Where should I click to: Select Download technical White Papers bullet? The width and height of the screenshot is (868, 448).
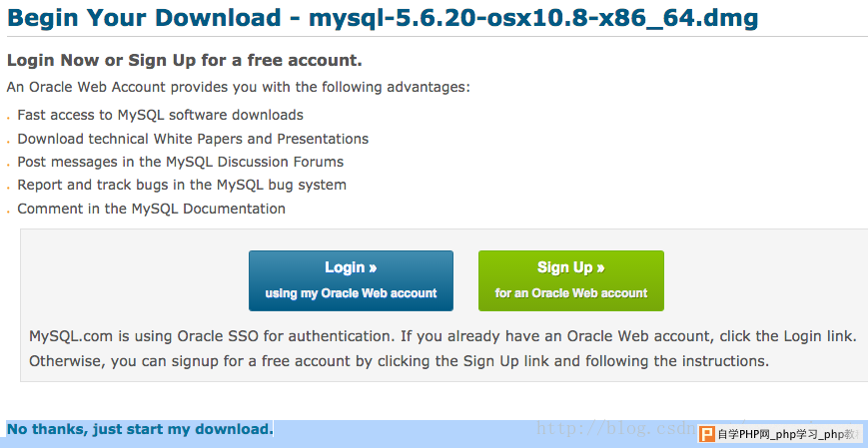(193, 139)
